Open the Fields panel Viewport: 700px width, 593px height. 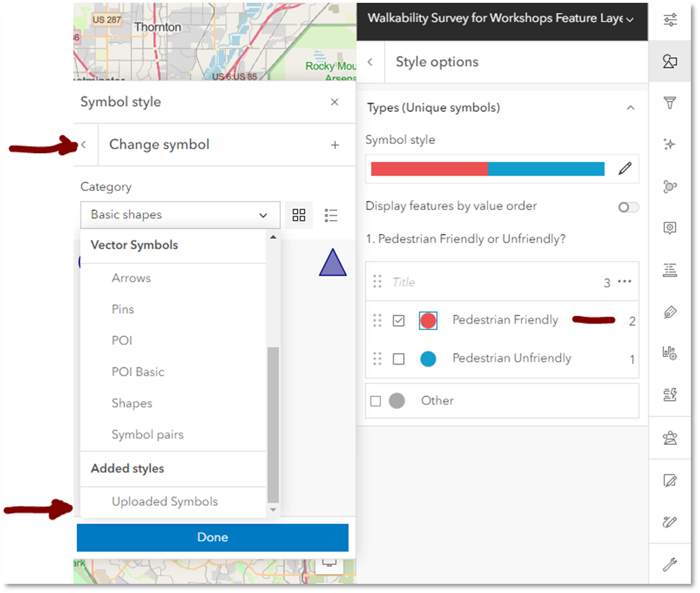[x=669, y=269]
